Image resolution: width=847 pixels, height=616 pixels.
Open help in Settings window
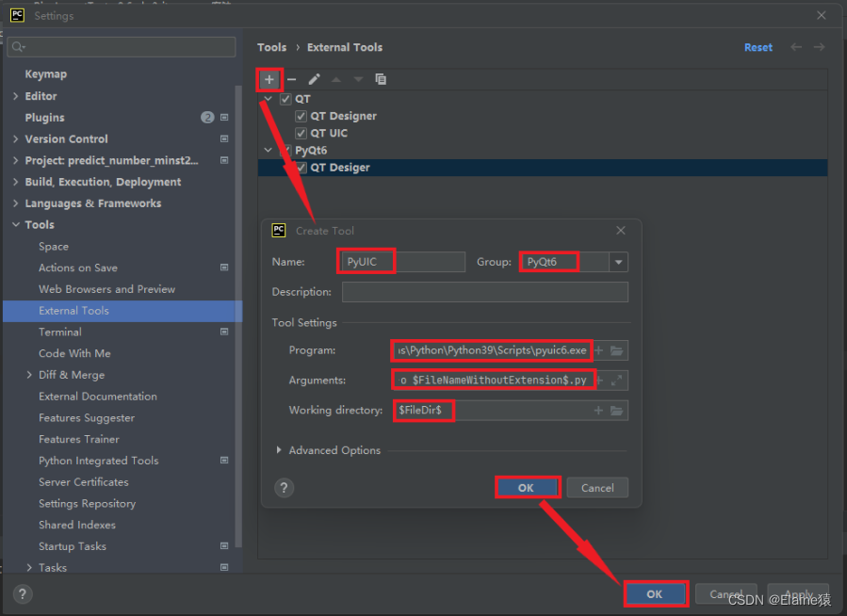click(x=23, y=594)
